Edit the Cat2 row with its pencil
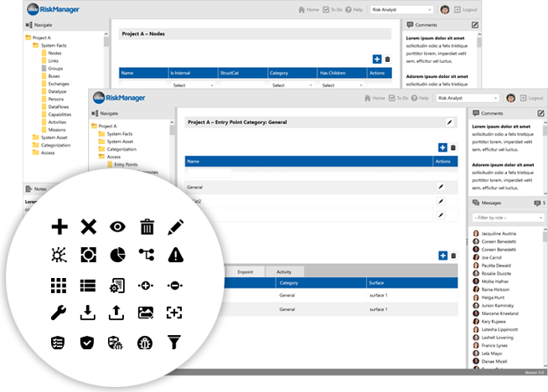Image resolution: width=548 pixels, height=392 pixels. tap(441, 201)
